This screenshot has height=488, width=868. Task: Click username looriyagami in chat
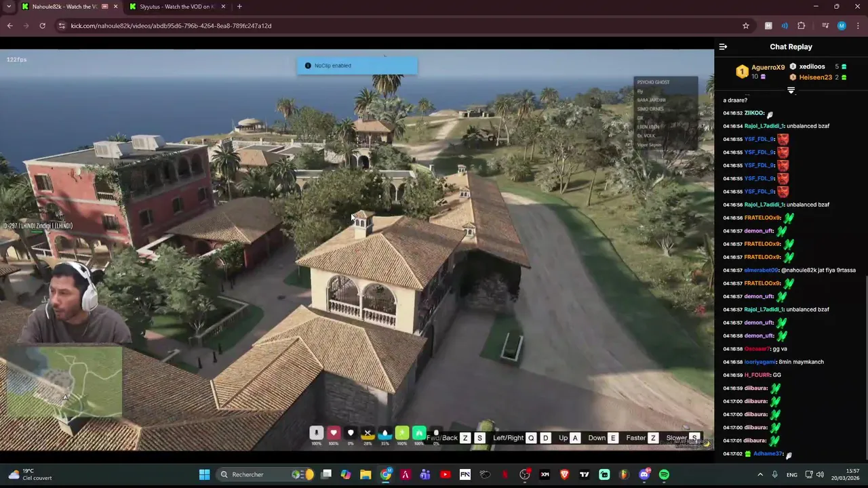click(759, 362)
